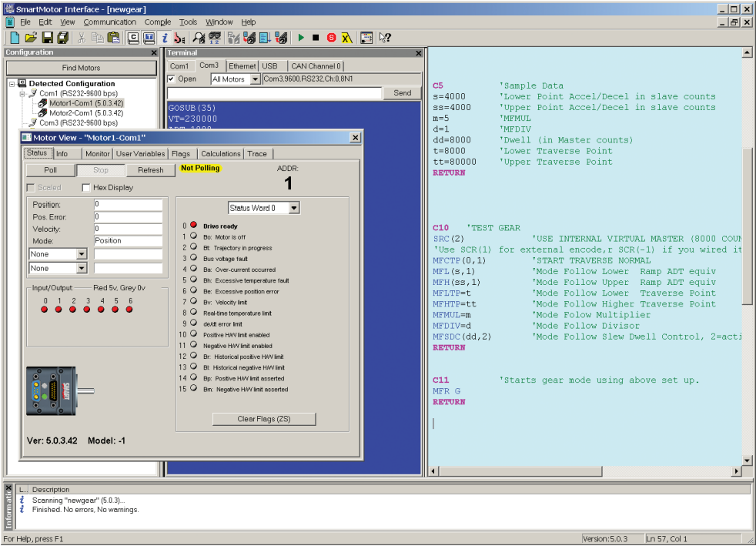
Task: Open the Tools menu
Action: [x=188, y=22]
